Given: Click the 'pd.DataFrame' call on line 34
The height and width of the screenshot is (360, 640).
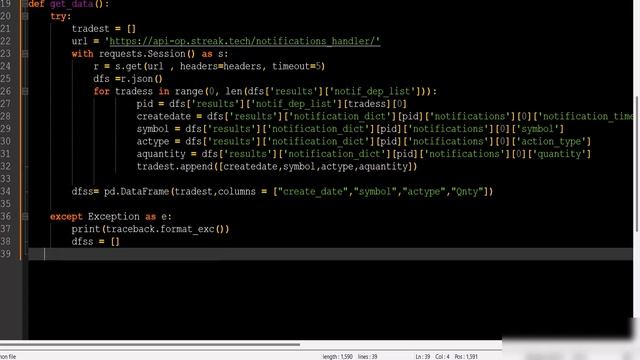Looking at the screenshot, I should (x=136, y=191).
